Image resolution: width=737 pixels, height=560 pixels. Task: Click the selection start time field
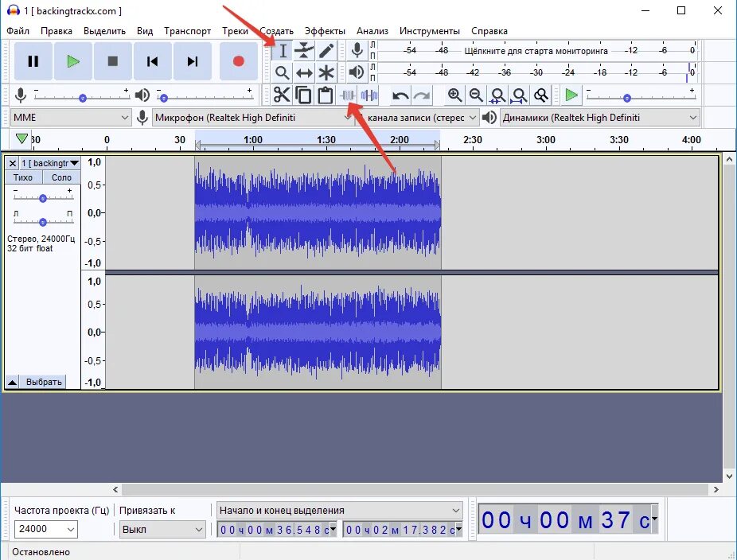click(277, 530)
